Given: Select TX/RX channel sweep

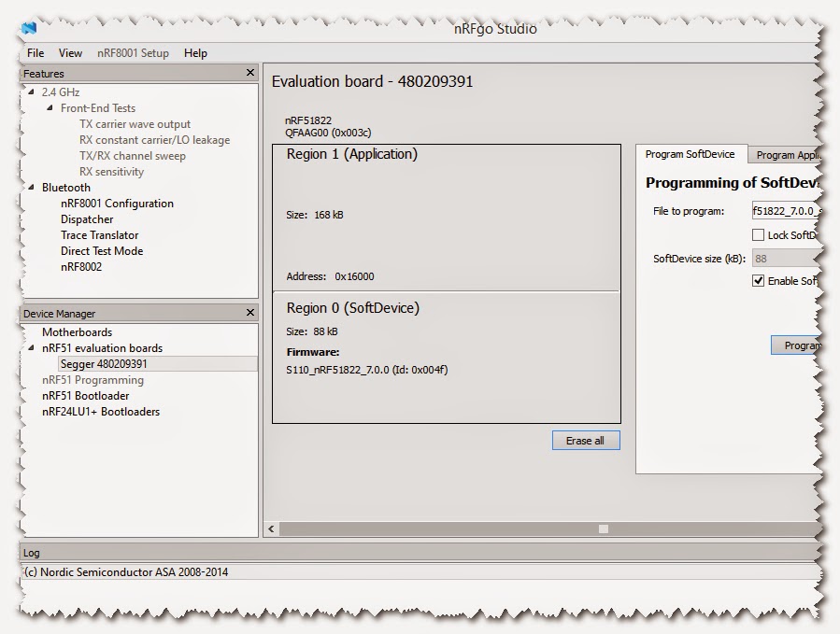Looking at the screenshot, I should [133, 156].
